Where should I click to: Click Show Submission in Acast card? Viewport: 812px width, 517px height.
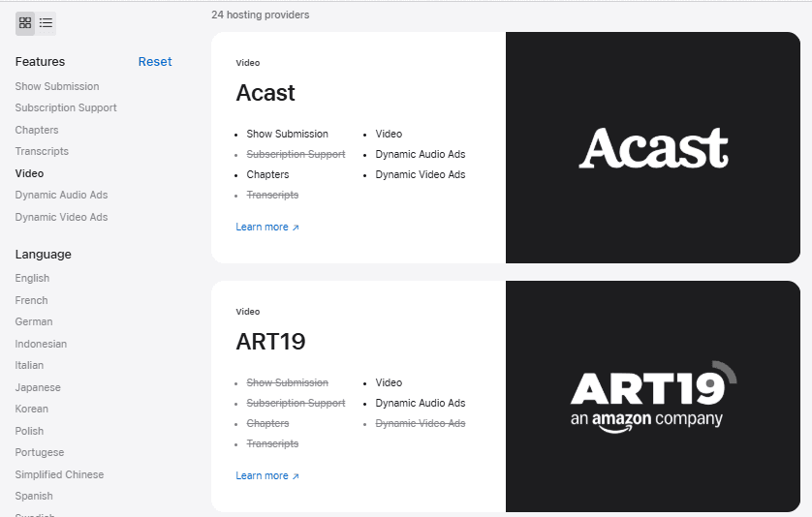(288, 134)
